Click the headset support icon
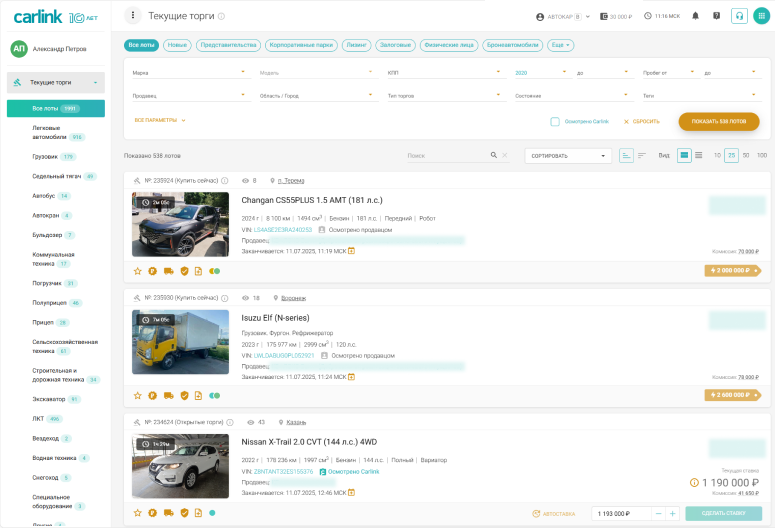Viewport: 775px width, 528px height. pyautogui.click(x=739, y=16)
